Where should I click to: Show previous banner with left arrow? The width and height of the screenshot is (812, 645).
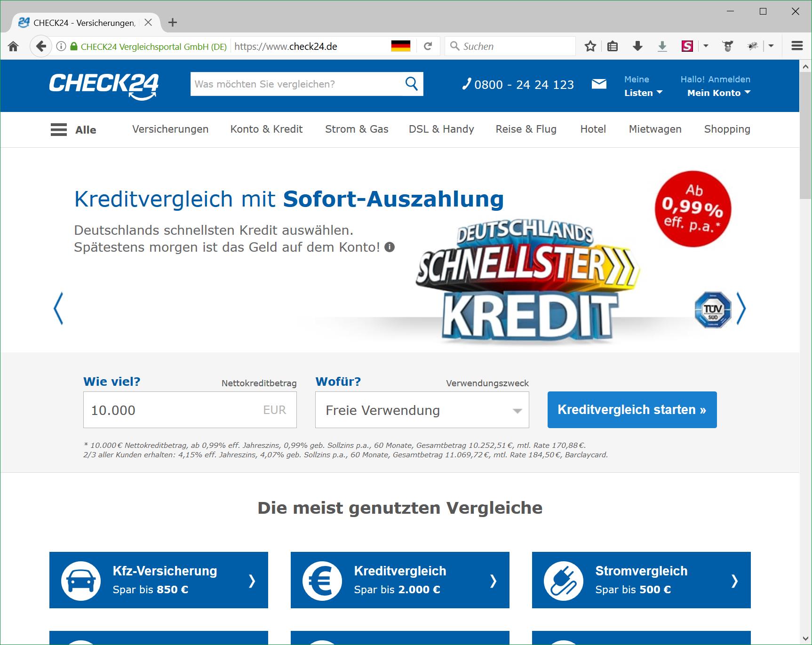coord(58,309)
